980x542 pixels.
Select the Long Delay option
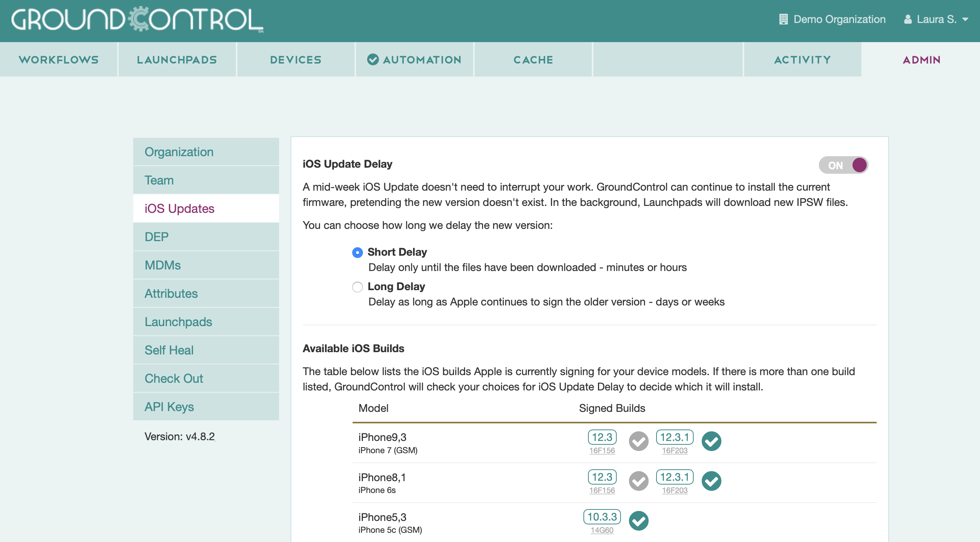[357, 287]
